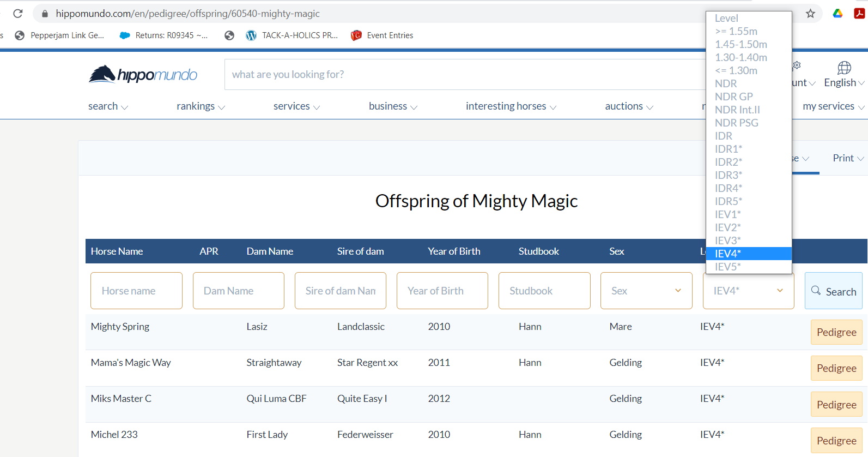
Task: Open the Adobe Acrobat extension icon
Action: [859, 14]
